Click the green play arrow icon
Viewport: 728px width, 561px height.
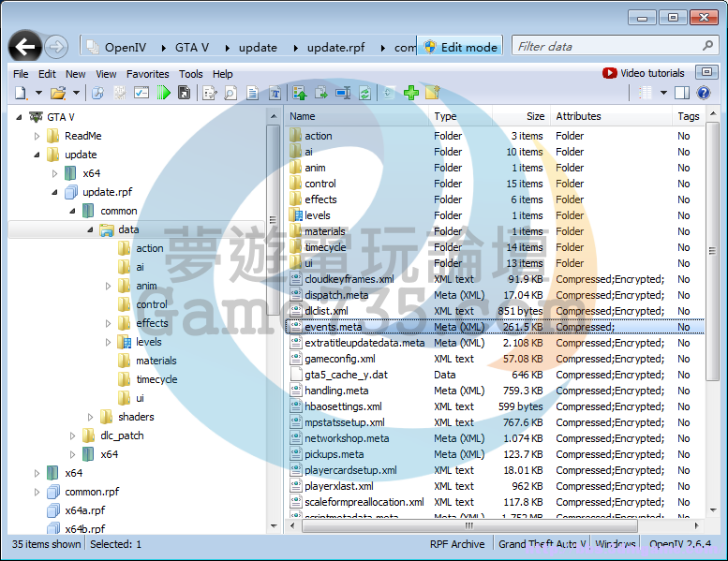(164, 93)
